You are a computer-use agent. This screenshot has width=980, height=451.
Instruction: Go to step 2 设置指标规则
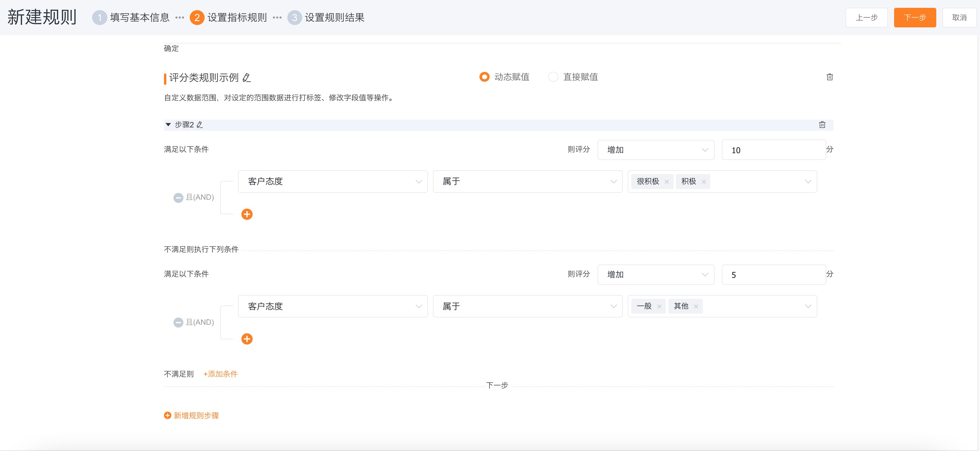click(228, 18)
